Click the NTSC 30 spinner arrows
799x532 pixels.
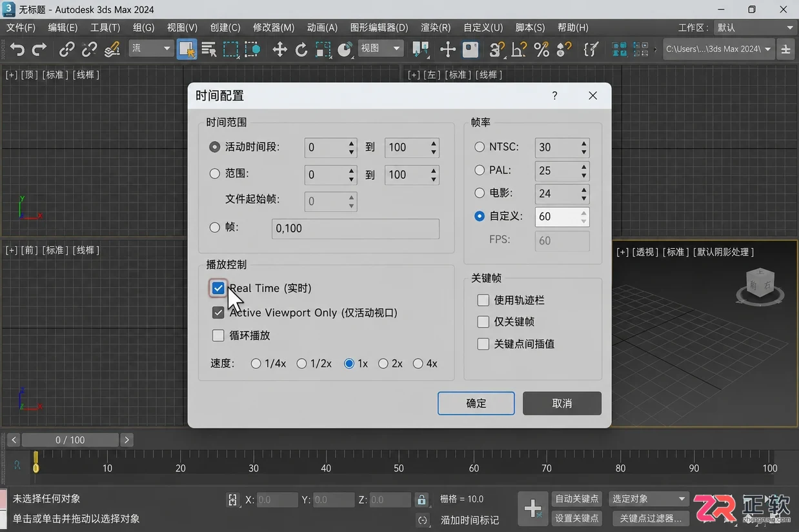click(x=583, y=148)
